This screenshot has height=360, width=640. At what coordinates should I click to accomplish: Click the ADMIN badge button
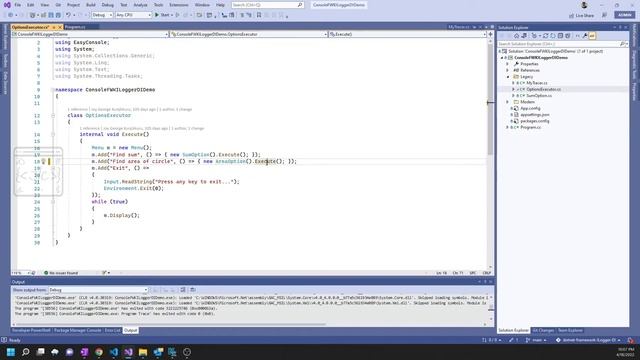pos(624,15)
